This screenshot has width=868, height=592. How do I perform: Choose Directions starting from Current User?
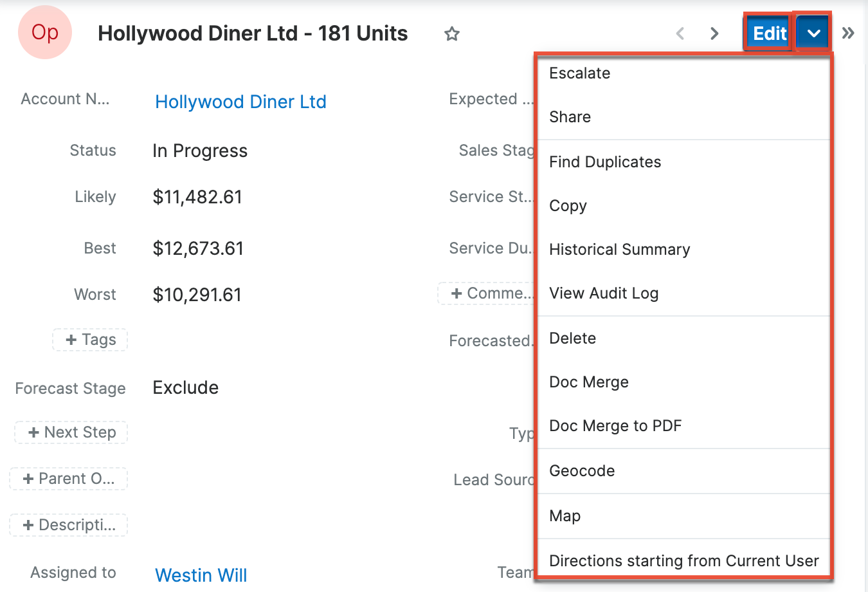(x=684, y=561)
